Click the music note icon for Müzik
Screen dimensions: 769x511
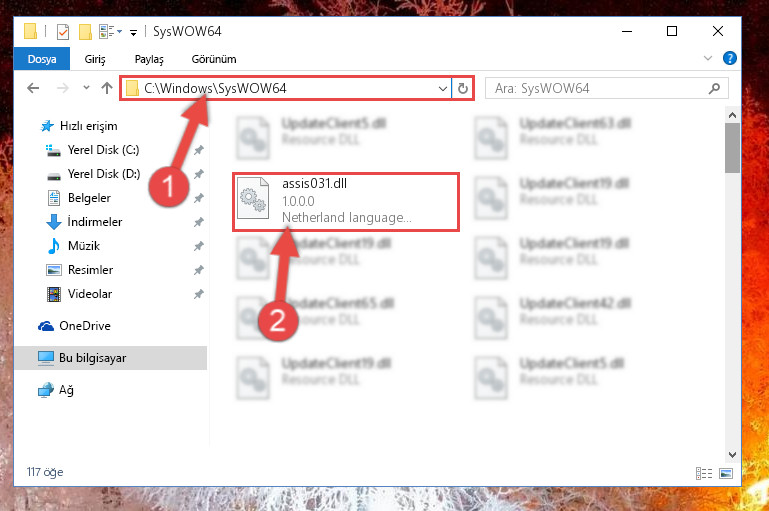click(54, 246)
